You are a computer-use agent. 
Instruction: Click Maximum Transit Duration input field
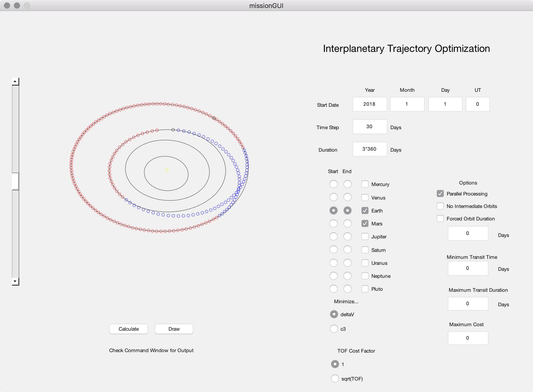(468, 304)
